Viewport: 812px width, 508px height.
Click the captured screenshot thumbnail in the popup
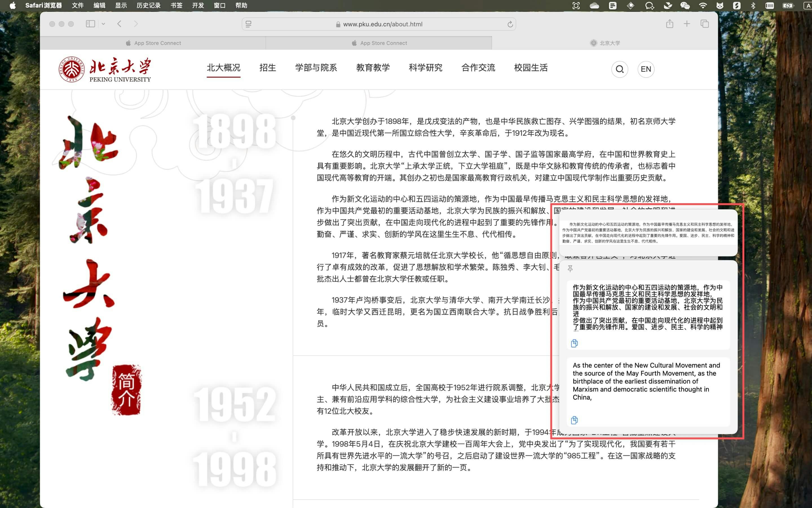click(x=648, y=233)
